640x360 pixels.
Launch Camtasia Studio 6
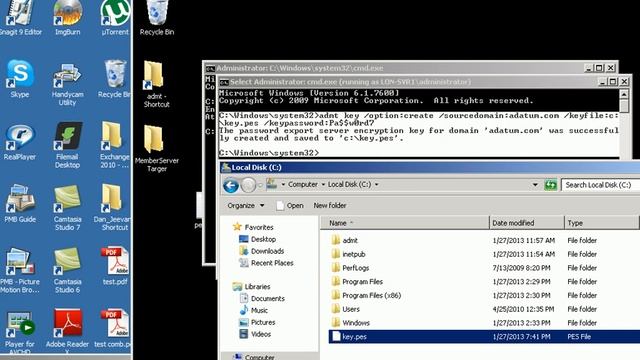click(x=67, y=270)
